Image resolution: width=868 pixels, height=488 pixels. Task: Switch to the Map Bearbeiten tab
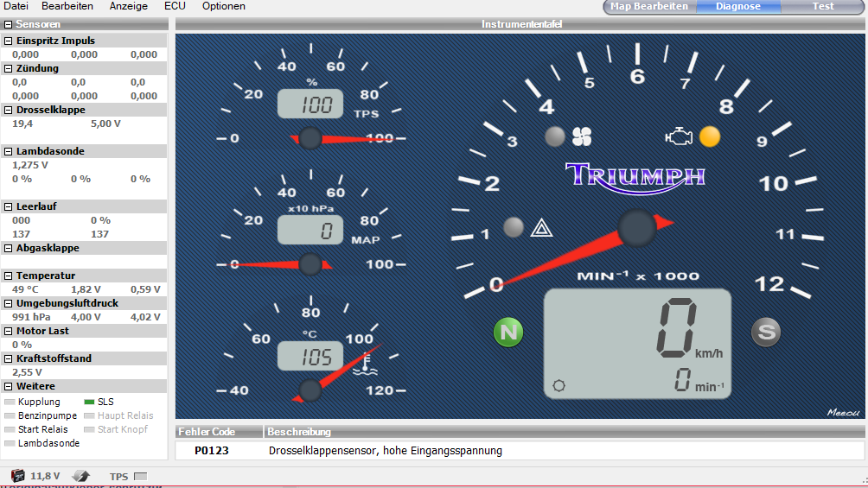(x=648, y=6)
